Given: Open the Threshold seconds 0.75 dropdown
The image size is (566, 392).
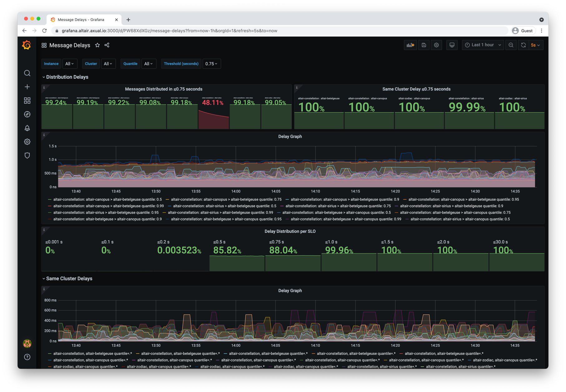Looking at the screenshot, I should (x=212, y=64).
